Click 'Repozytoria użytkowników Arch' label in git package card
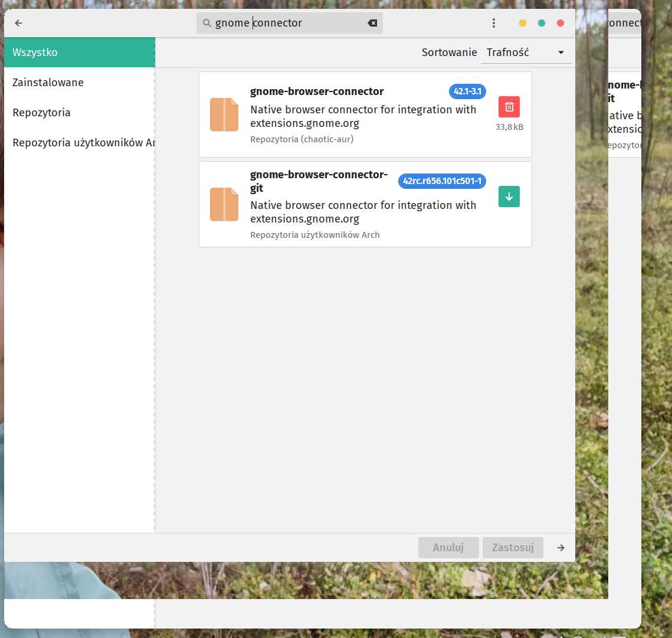The height and width of the screenshot is (638, 672). 314,234
